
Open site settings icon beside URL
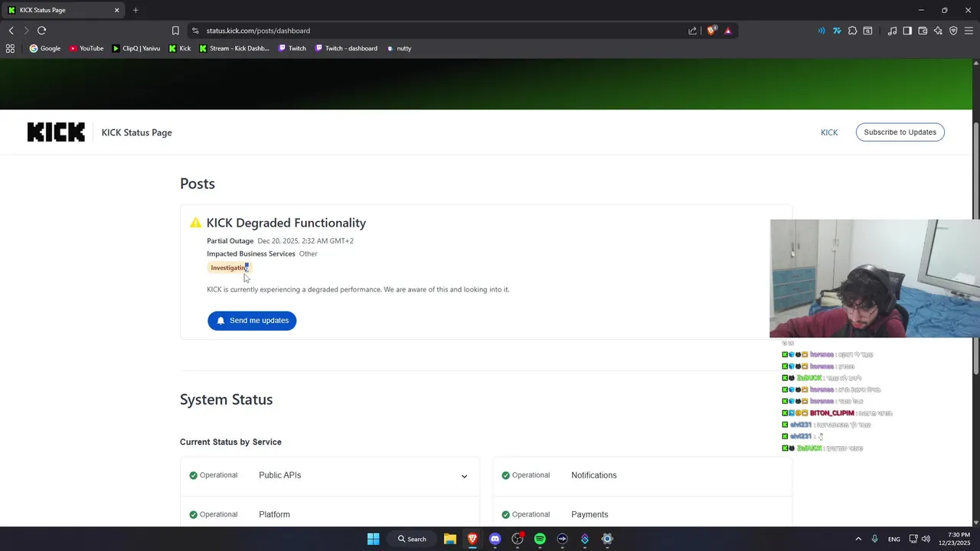(x=195, y=31)
